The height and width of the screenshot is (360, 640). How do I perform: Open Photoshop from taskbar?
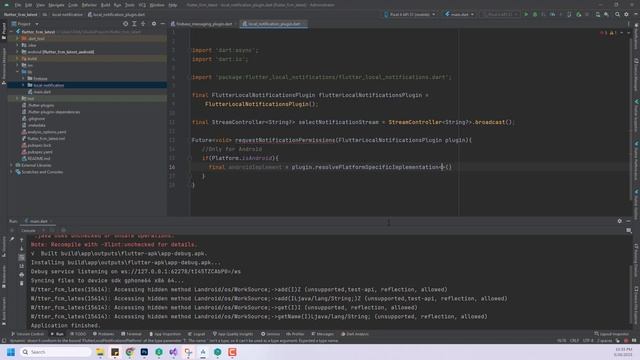point(144,352)
